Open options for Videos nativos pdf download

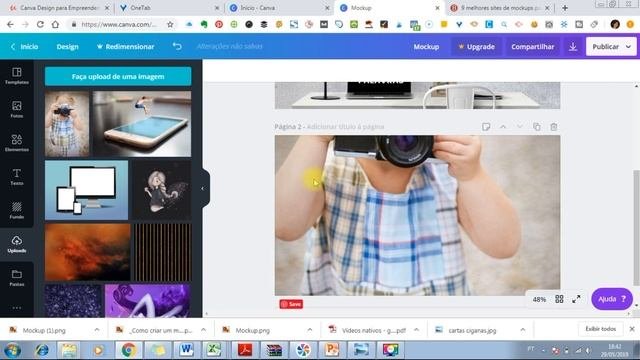coord(416,330)
